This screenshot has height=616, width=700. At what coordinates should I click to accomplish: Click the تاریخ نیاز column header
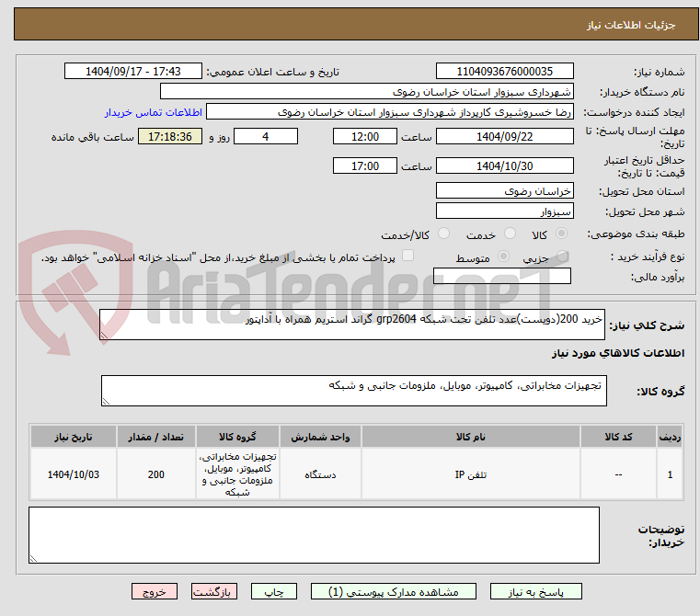tap(74, 437)
